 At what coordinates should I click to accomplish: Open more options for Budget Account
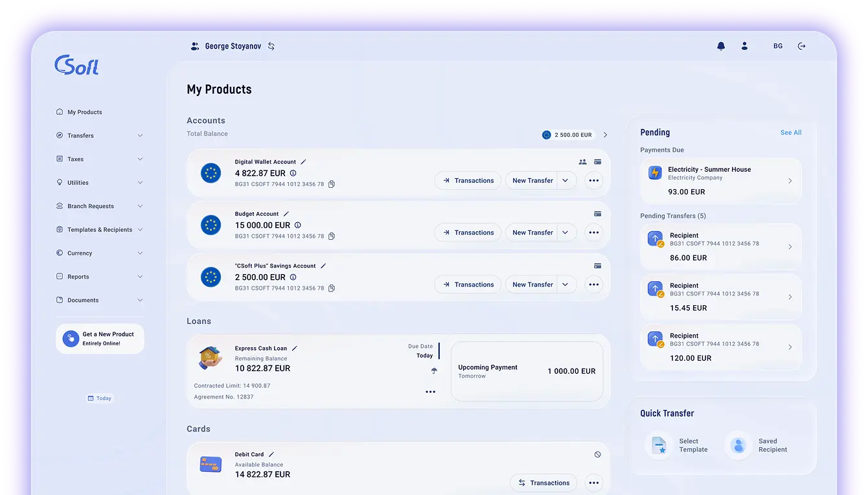pos(594,233)
